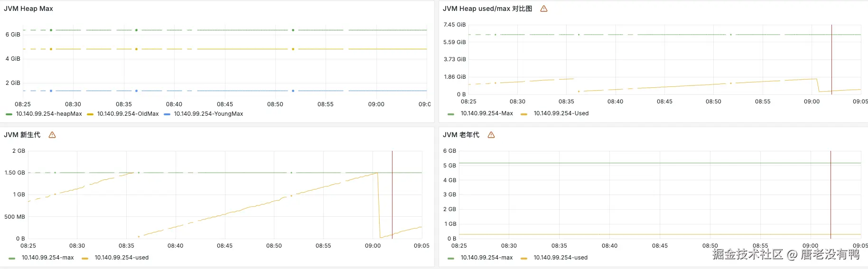Select 10.140.99.254-Used legend in heap used/max panel
The image size is (868, 269).
[561, 113]
